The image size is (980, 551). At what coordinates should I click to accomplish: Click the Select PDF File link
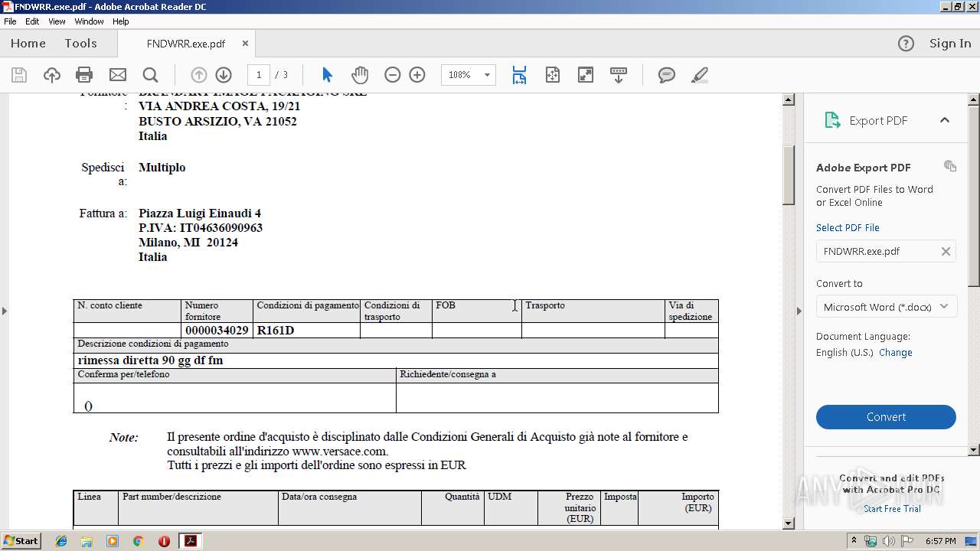pyautogui.click(x=848, y=228)
